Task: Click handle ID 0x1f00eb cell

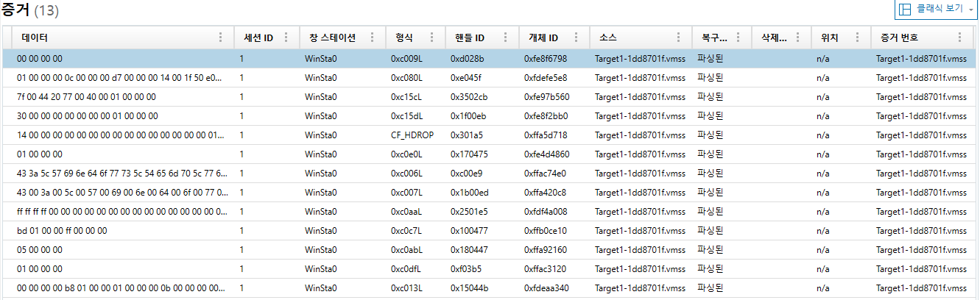Action: tap(469, 115)
